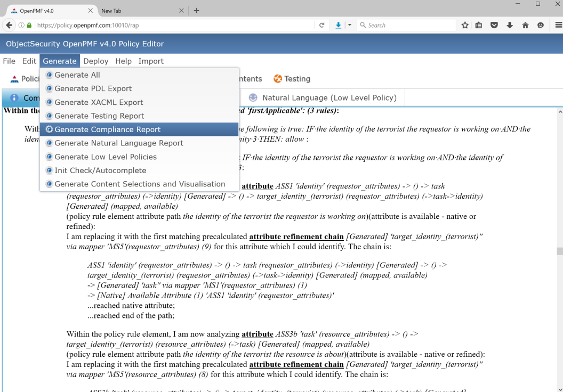Open the Edit menu

point(29,61)
